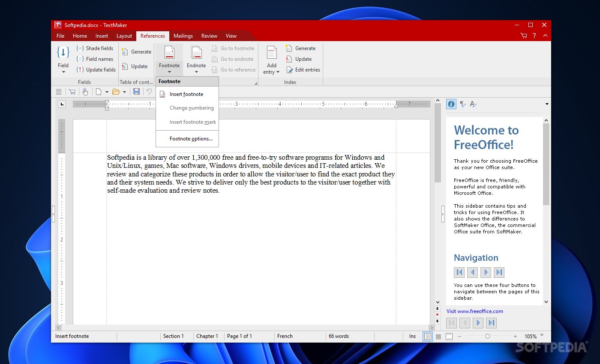
Task: Generate the table of contents
Action: click(136, 52)
